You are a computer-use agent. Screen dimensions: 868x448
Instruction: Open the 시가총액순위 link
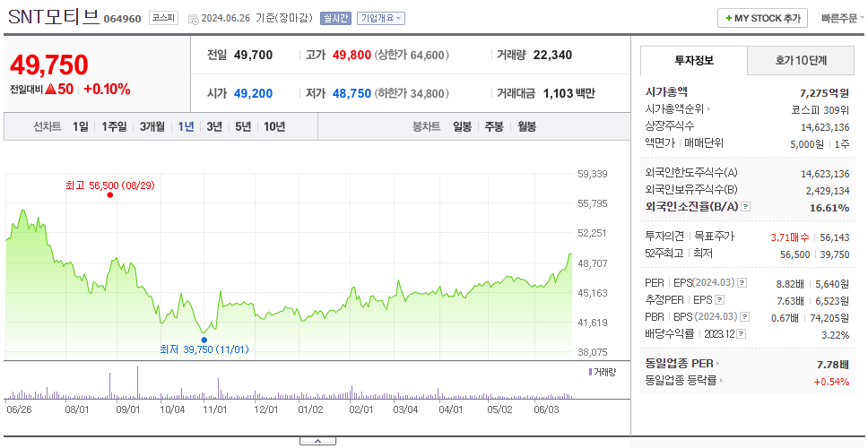pyautogui.click(x=674, y=109)
